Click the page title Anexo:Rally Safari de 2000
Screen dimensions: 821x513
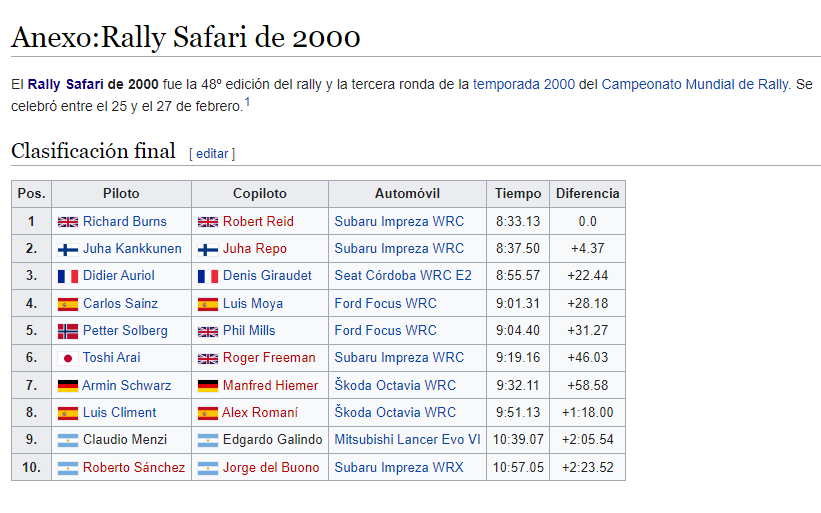[186, 38]
